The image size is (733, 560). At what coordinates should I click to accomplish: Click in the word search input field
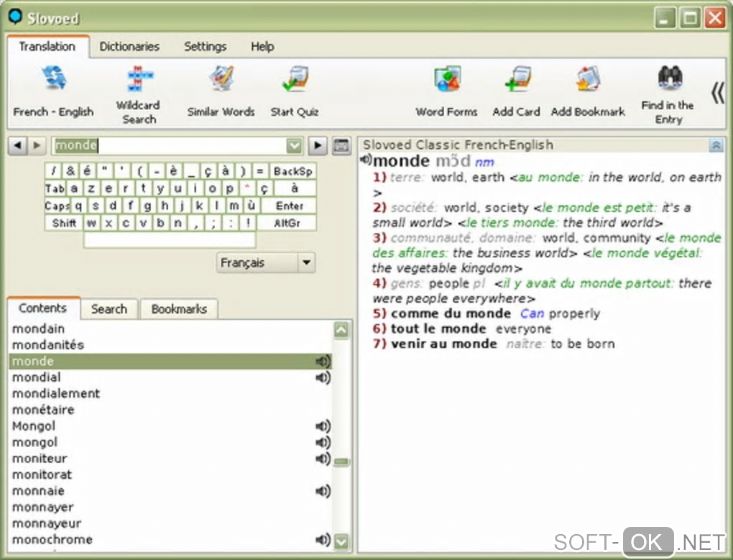(x=168, y=146)
